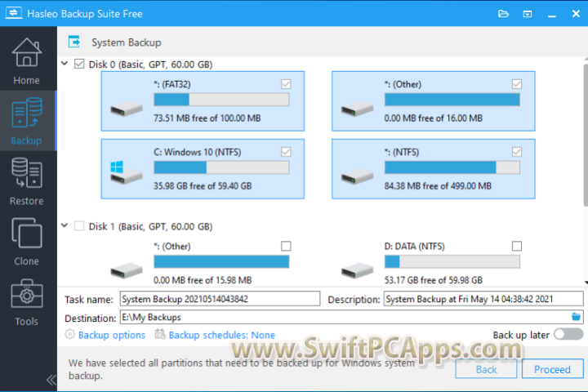Toggle the Disk 0 checkbox
The height and width of the screenshot is (392, 588).
tap(79, 64)
